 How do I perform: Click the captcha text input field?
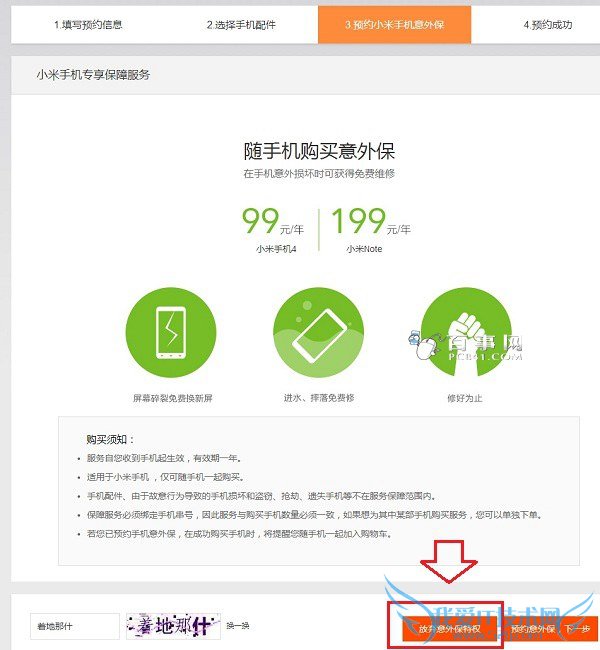[75, 626]
